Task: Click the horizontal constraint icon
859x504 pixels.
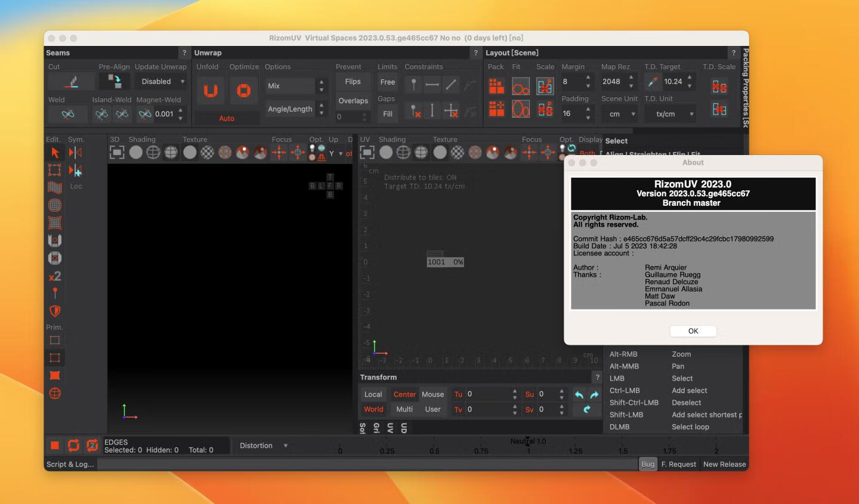Action: tap(432, 85)
